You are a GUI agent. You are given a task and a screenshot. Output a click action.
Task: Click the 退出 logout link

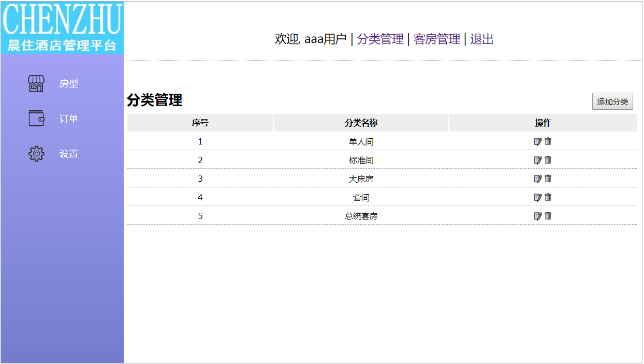click(482, 39)
